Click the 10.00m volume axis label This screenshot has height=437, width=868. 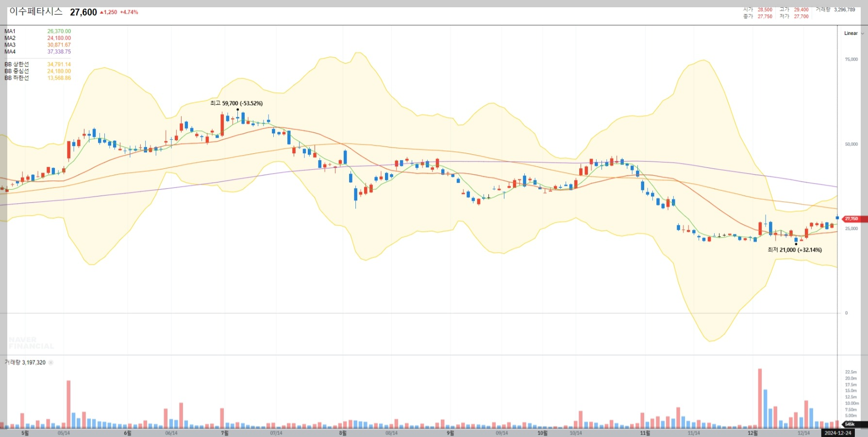click(x=852, y=403)
